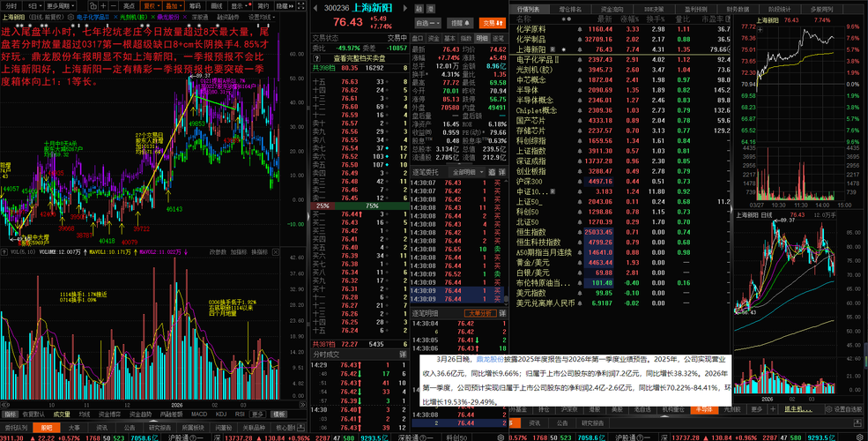This screenshot has width=868, height=441.
Task: Toggle 画线 drawing tools
Action: 217,6
